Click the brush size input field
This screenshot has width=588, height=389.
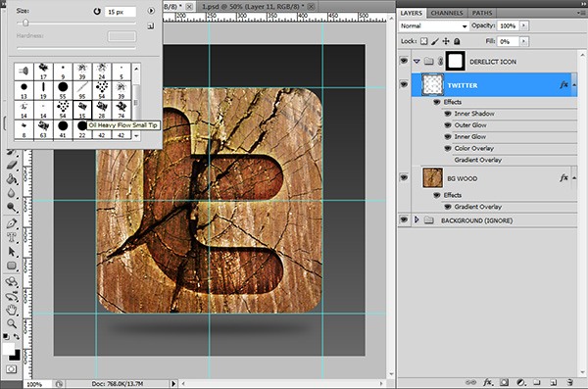[120, 12]
